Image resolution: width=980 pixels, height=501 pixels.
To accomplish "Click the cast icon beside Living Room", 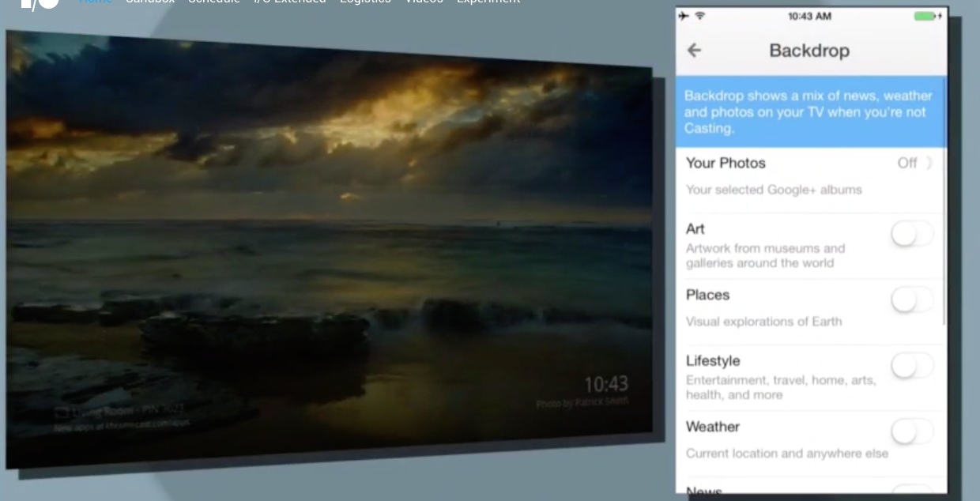I will [62, 412].
